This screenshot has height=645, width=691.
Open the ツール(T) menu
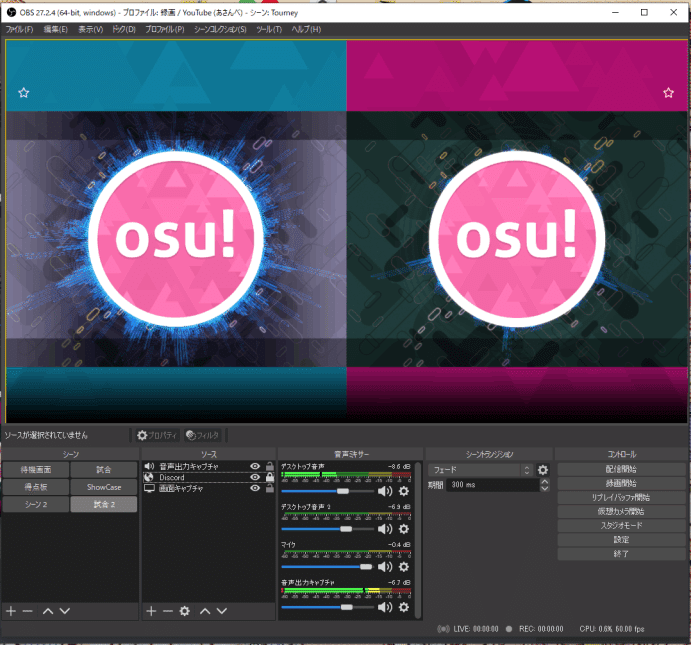pos(269,30)
